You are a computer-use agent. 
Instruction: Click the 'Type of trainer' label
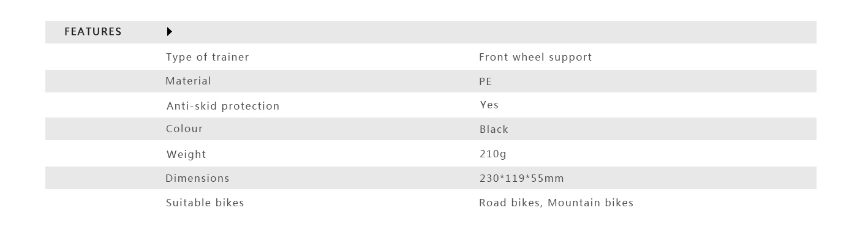coord(208,58)
